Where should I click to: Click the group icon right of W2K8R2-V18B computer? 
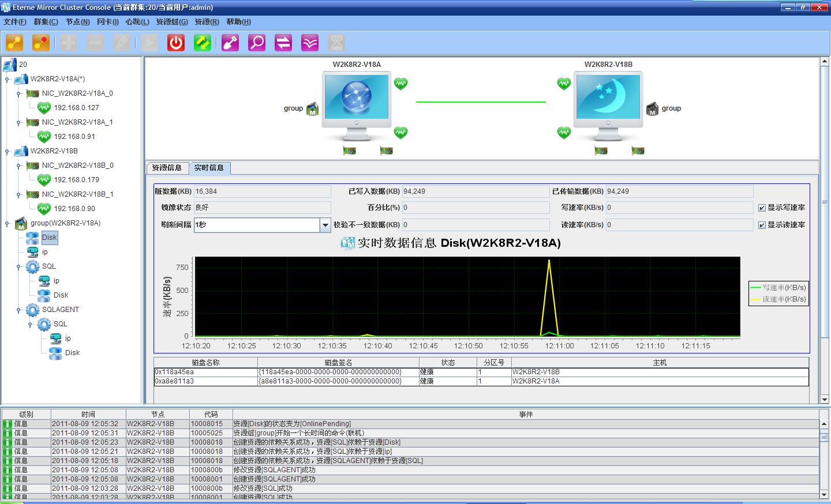652,108
